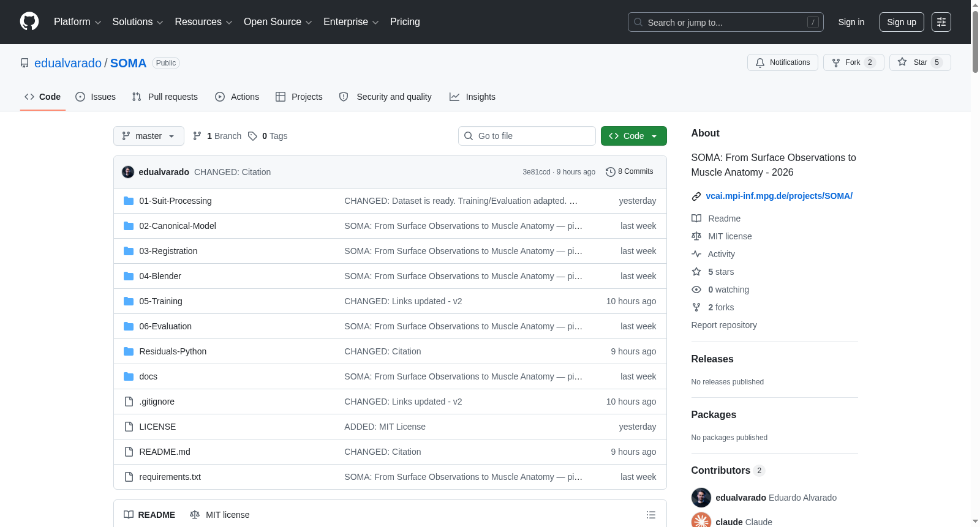Viewport: 980px width, 527px height.
Task: Expand the Enterprise menu
Action: (x=351, y=22)
